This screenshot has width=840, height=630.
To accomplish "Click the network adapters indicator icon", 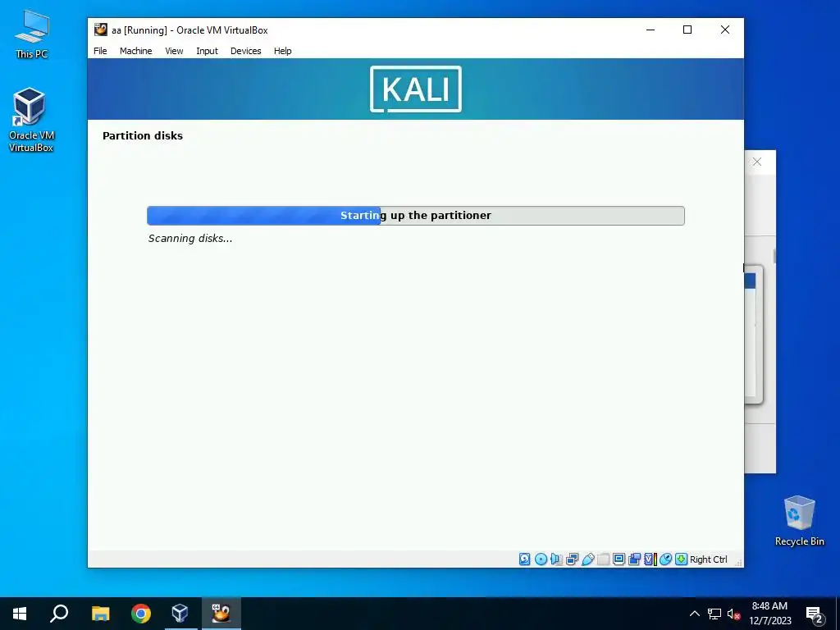I will [572, 559].
